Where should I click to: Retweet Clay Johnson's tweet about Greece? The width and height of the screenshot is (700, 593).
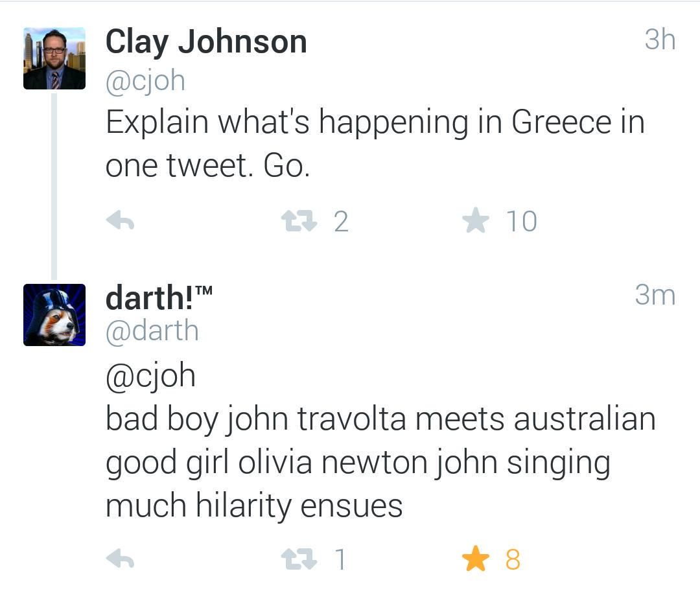pyautogui.click(x=299, y=222)
